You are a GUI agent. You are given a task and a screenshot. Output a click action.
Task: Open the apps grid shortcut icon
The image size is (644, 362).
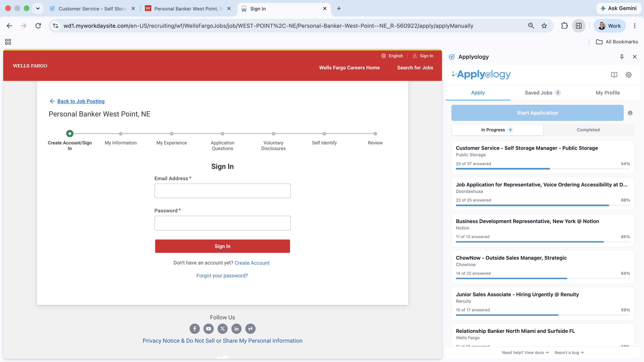(8, 42)
